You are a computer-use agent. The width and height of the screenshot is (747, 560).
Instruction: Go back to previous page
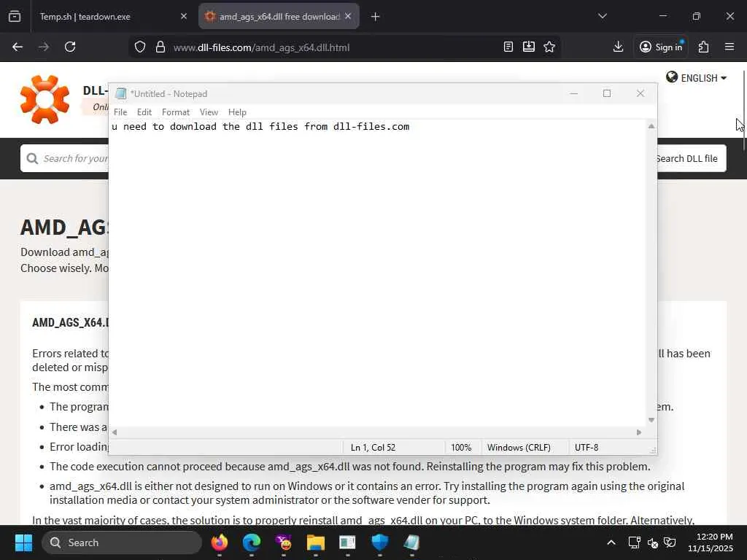18,47
